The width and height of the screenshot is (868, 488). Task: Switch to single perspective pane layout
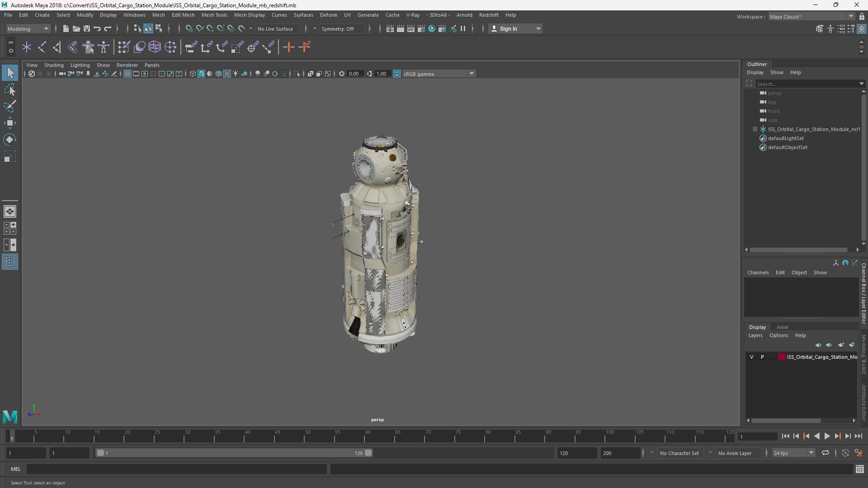(10, 211)
